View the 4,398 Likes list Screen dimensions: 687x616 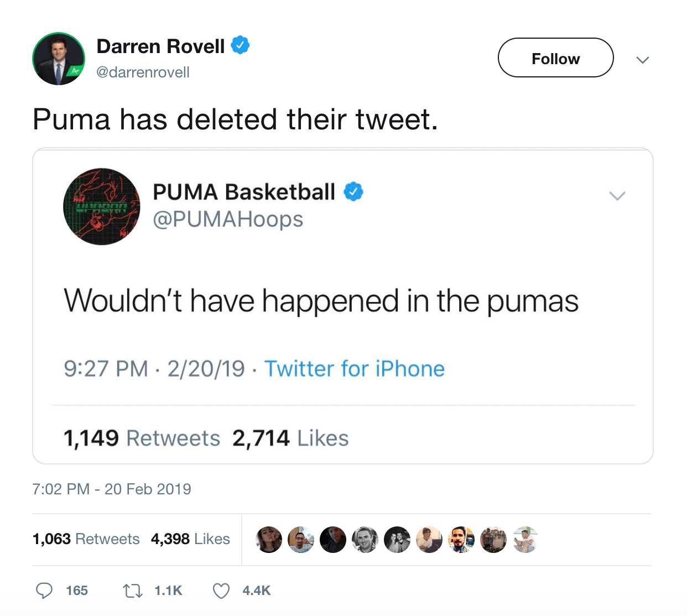point(190,539)
